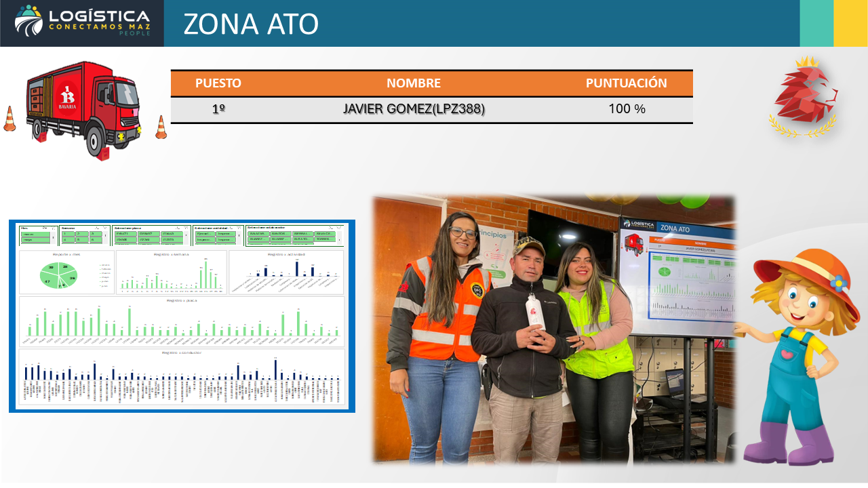The height and width of the screenshot is (488, 868).
Task: Click the Bavaria red truck illustration
Action: (81, 108)
